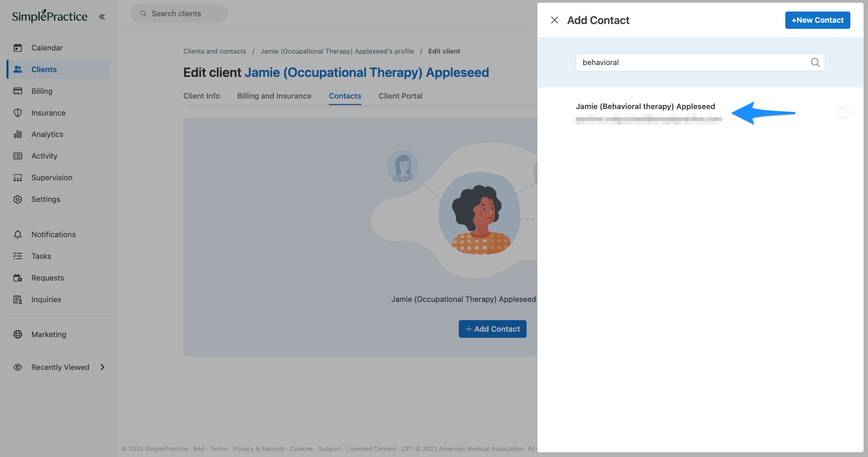Click the Activity list icon
The image size is (868, 457).
(18, 156)
